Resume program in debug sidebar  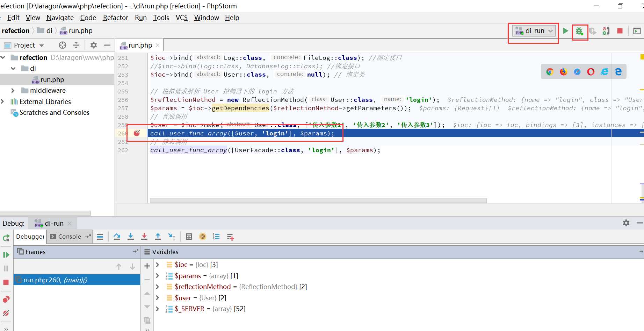(6, 255)
